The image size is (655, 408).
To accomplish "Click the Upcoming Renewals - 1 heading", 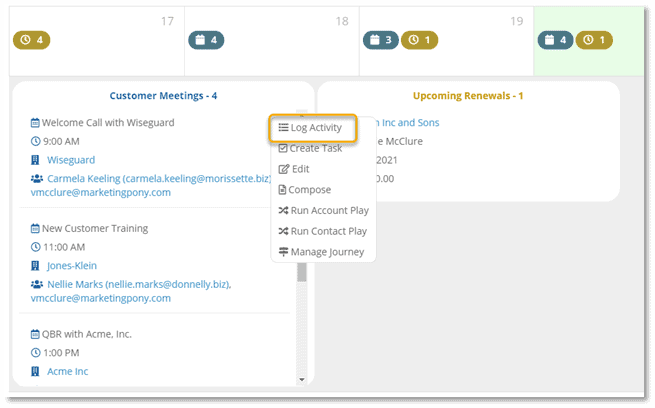I will pyautogui.click(x=468, y=96).
